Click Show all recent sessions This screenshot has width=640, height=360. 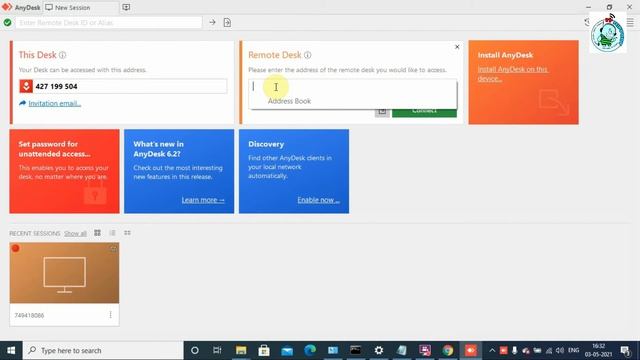coord(75,233)
